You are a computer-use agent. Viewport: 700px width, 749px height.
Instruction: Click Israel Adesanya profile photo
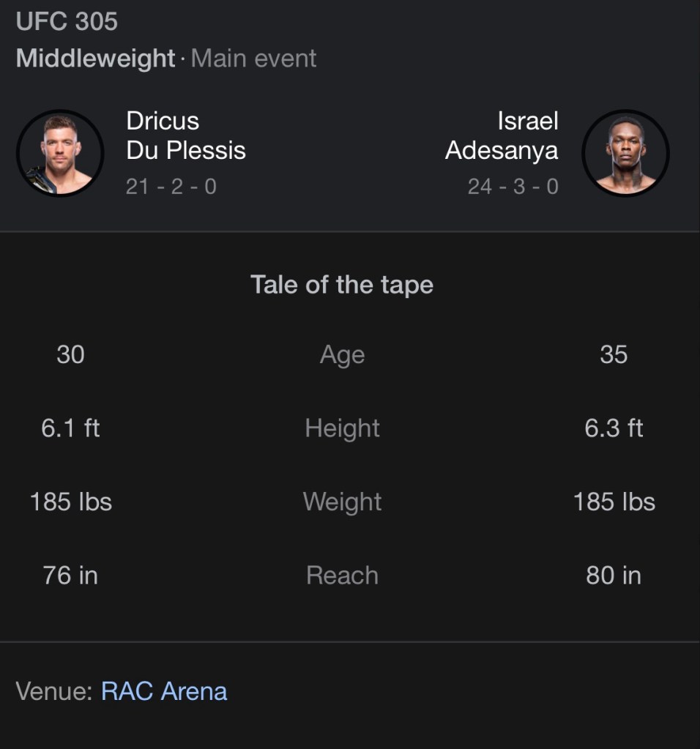tap(625, 153)
